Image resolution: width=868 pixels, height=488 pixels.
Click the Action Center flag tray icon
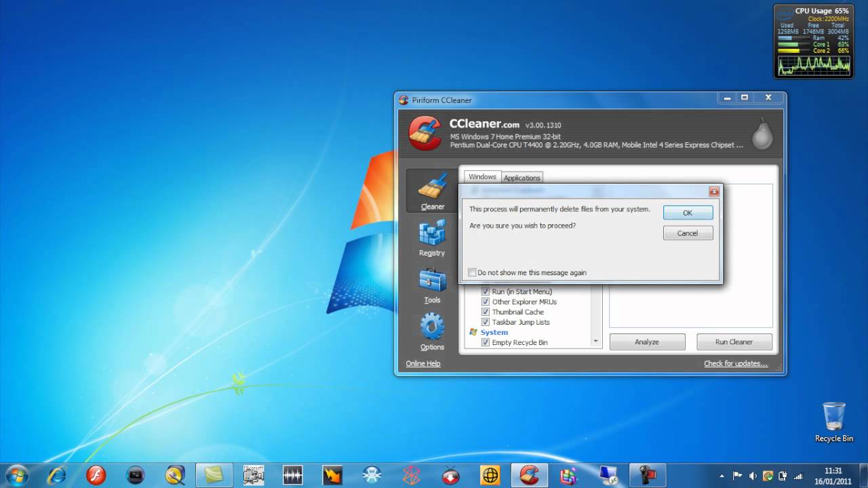(x=738, y=476)
